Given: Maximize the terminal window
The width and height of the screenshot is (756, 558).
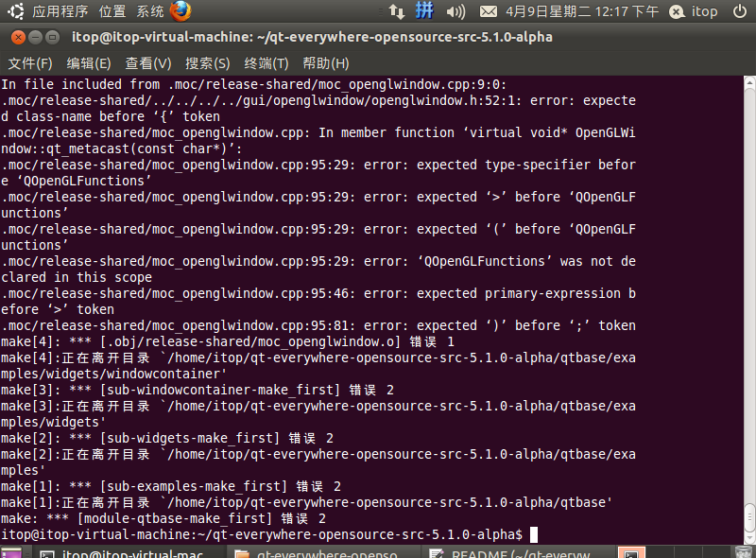Looking at the screenshot, I should (x=52, y=37).
